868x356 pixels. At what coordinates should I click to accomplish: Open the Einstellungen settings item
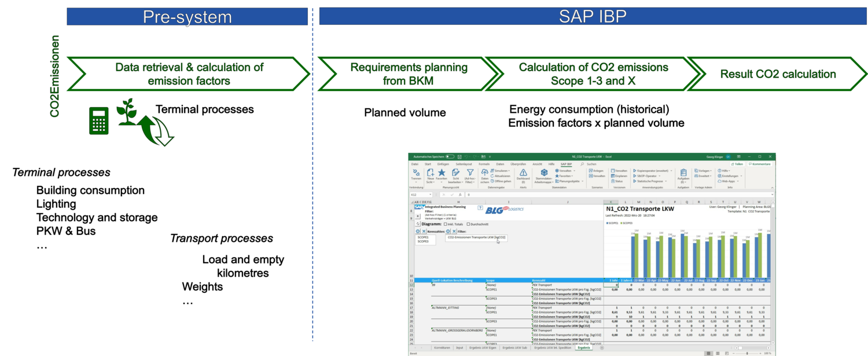(729, 176)
